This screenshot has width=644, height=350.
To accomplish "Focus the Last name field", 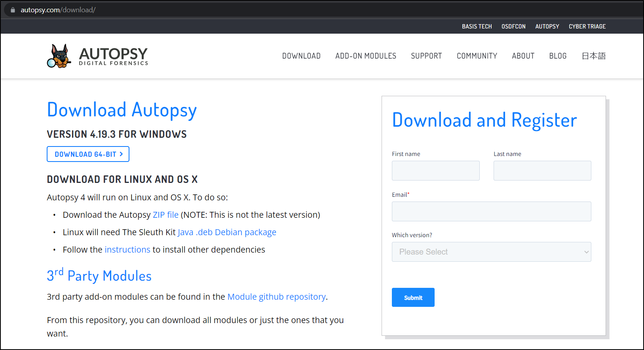I will click(542, 171).
